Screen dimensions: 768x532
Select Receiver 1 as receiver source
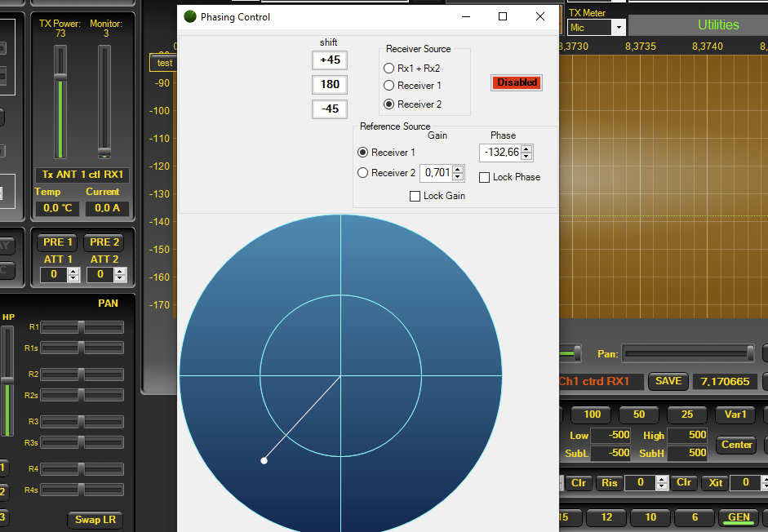click(x=389, y=86)
